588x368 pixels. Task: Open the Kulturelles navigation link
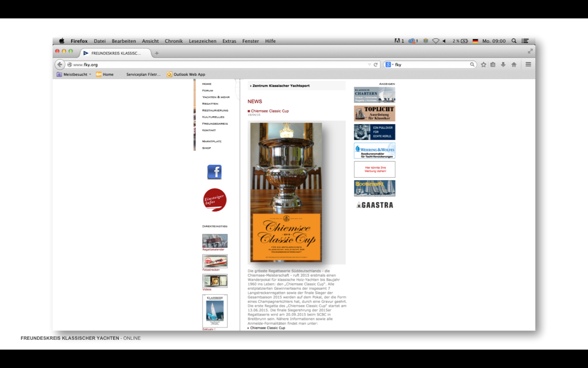[x=213, y=117]
